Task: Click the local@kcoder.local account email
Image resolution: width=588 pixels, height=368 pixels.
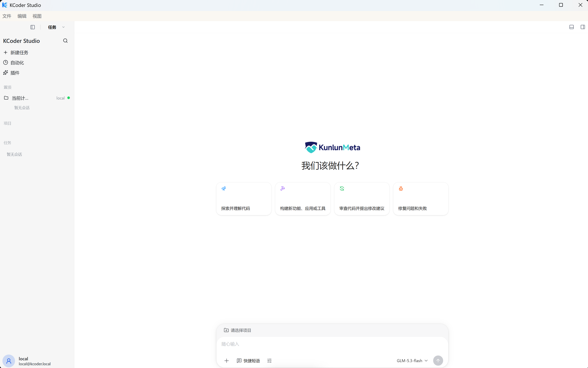Action: (x=35, y=364)
